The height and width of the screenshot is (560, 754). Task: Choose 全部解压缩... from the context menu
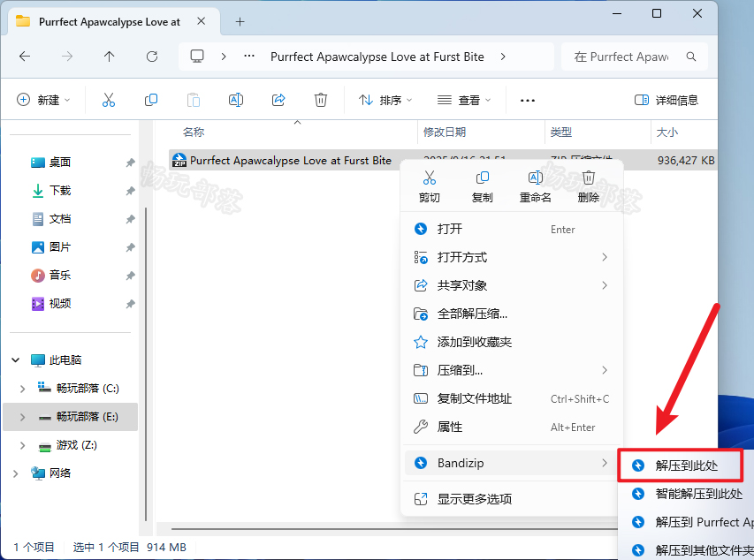[x=512, y=314]
